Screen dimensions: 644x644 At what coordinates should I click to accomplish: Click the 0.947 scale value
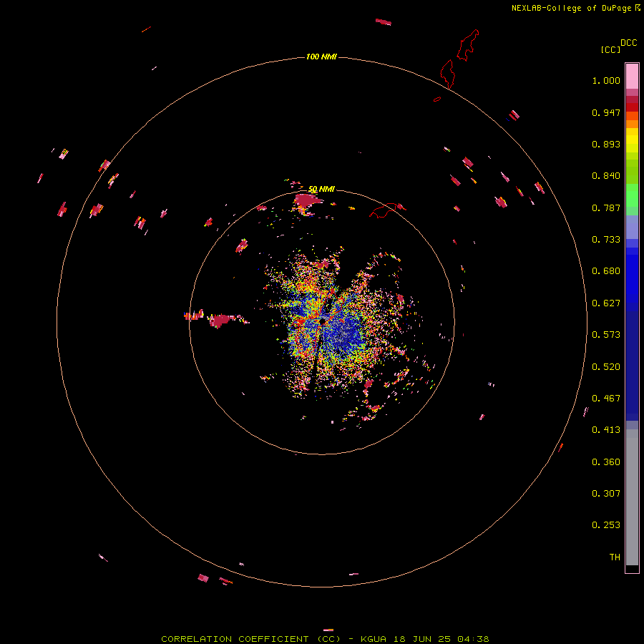pos(606,112)
